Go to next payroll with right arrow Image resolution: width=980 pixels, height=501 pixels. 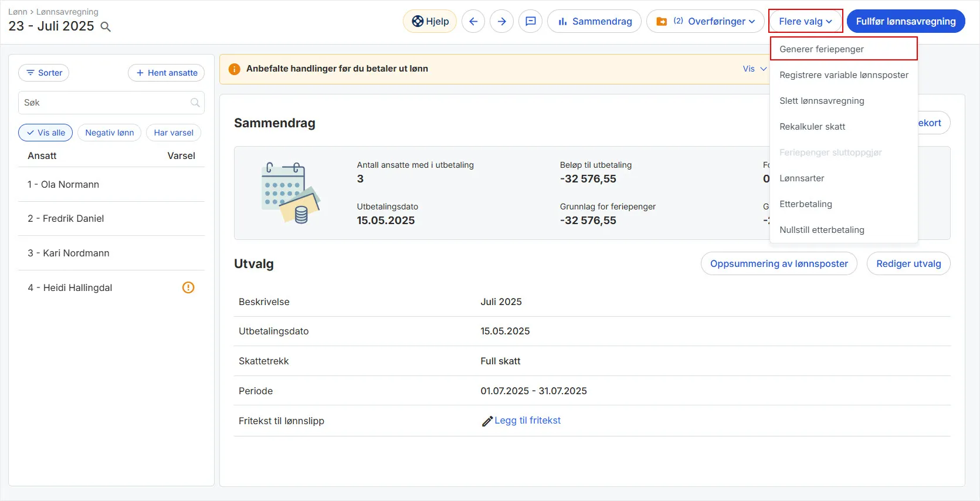point(501,21)
